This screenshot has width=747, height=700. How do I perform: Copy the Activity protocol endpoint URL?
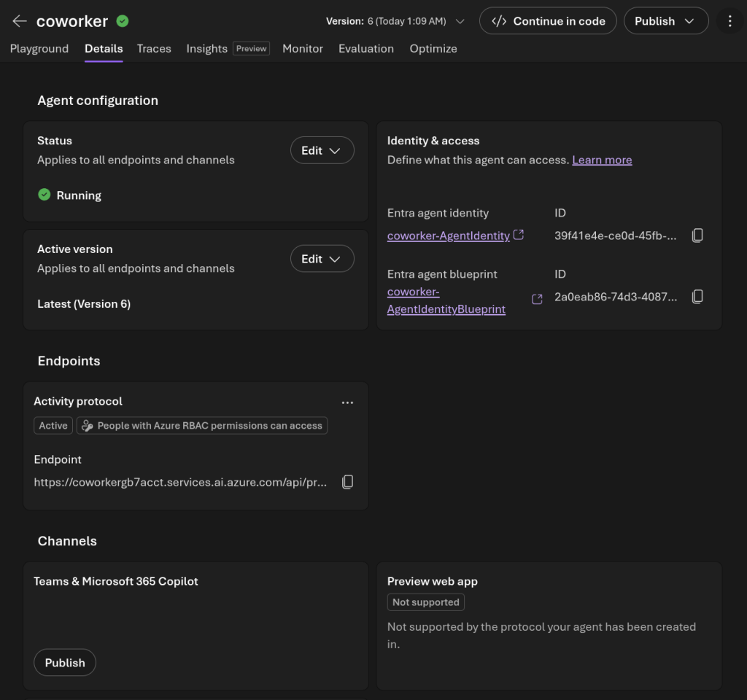pyautogui.click(x=348, y=482)
